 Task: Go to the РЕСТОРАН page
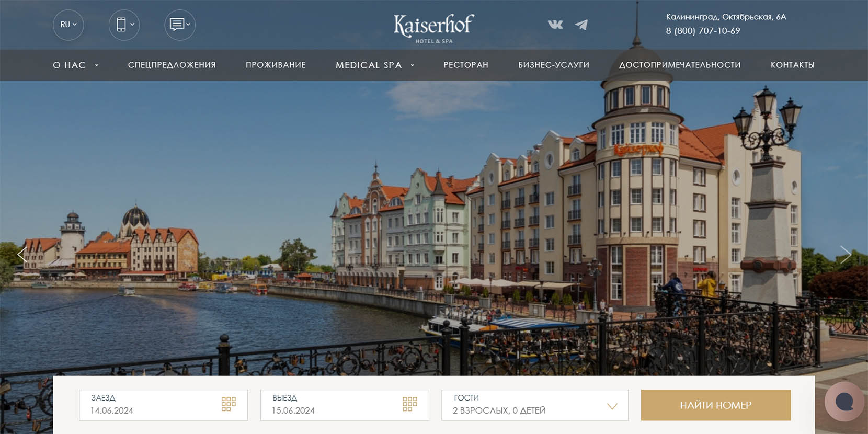pos(465,65)
